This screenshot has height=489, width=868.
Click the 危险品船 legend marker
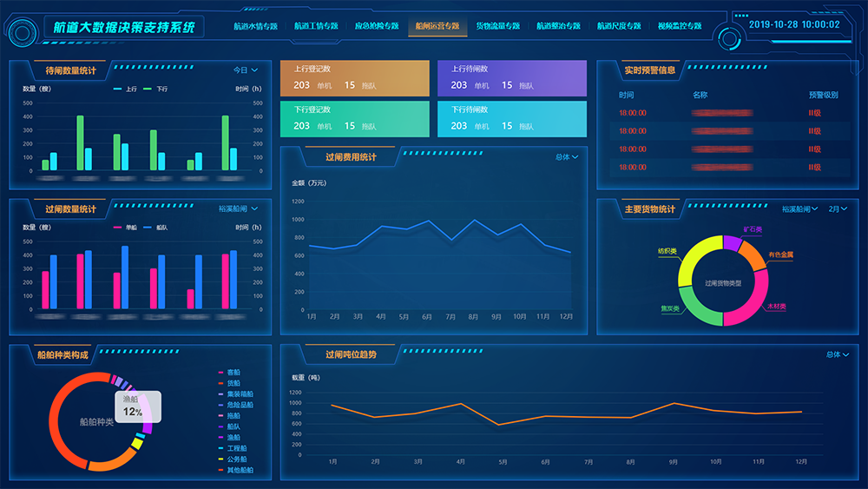tap(220, 405)
